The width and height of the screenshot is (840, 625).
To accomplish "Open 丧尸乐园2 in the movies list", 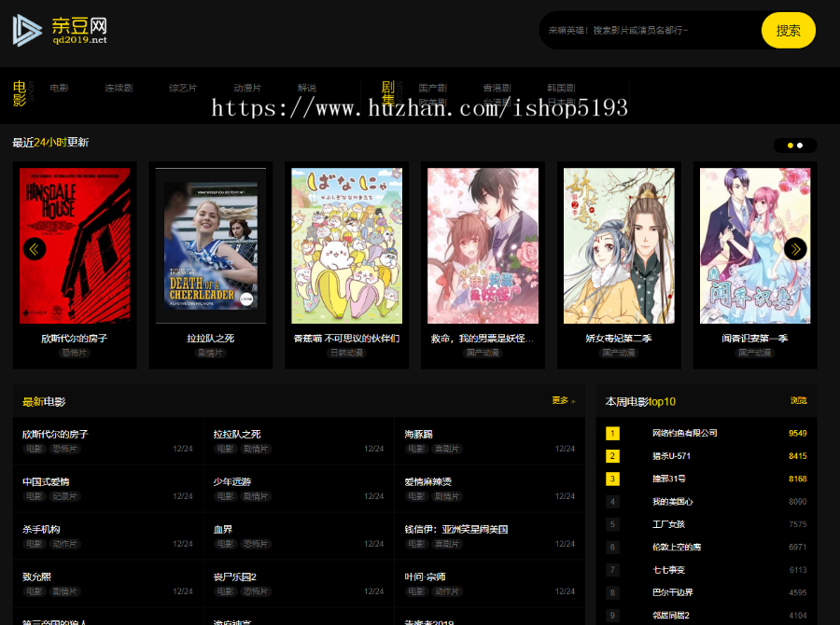I will click(234, 577).
